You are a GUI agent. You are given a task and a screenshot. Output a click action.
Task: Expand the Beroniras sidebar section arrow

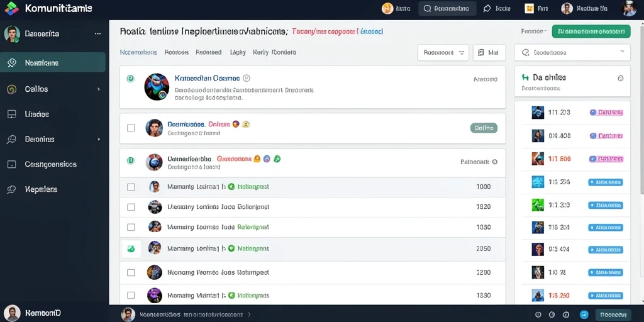click(99, 139)
